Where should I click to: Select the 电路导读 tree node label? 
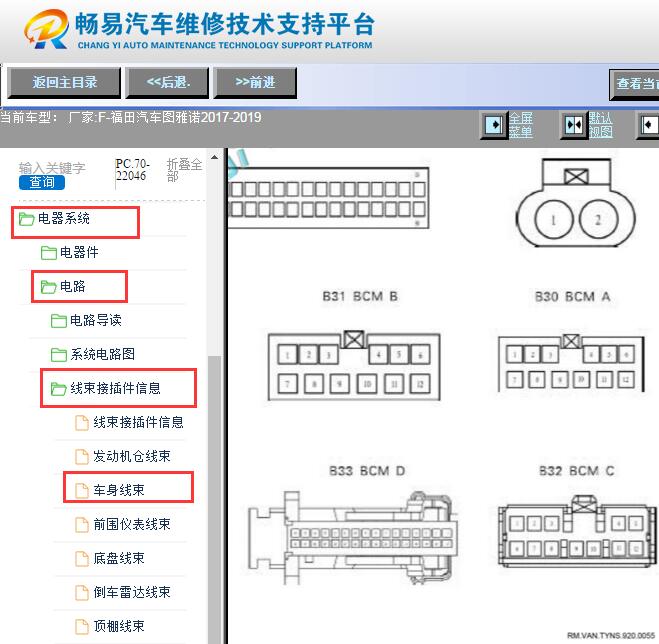tap(95, 320)
